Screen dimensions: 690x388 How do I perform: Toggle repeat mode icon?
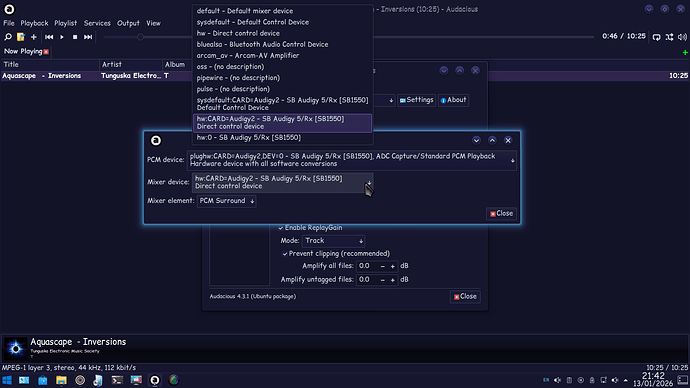(x=657, y=37)
